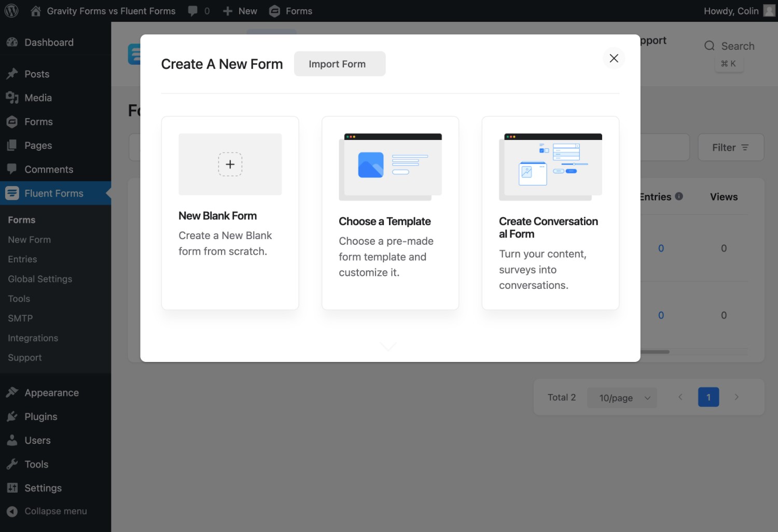Open Media in the sidebar
The height and width of the screenshot is (532, 778).
(x=38, y=98)
